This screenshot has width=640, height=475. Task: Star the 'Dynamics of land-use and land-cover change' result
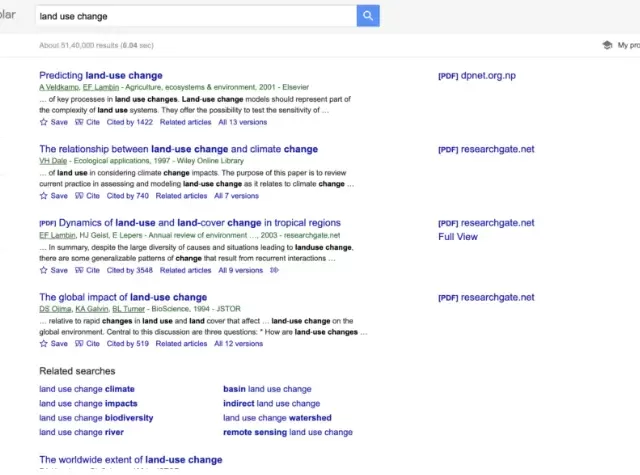click(x=44, y=270)
